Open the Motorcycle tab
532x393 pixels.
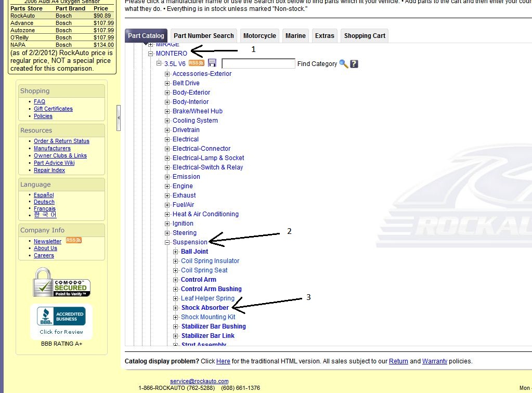click(x=259, y=35)
